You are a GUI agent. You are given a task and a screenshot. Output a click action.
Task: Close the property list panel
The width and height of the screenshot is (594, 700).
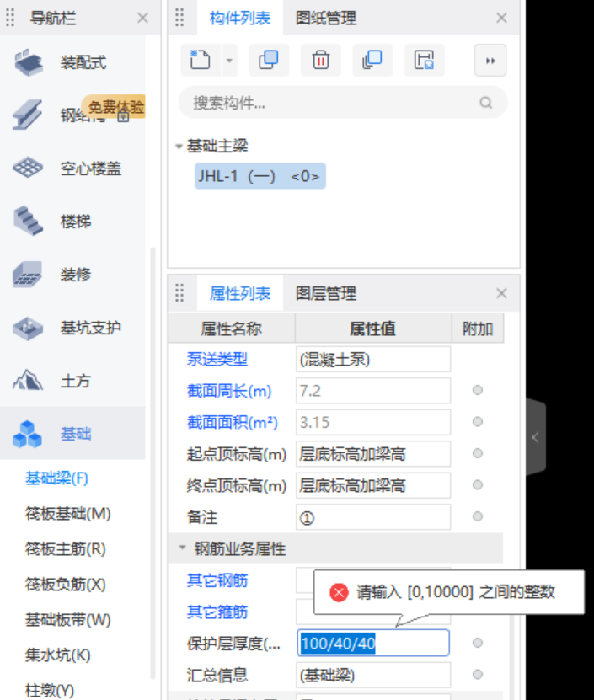pyautogui.click(x=501, y=293)
